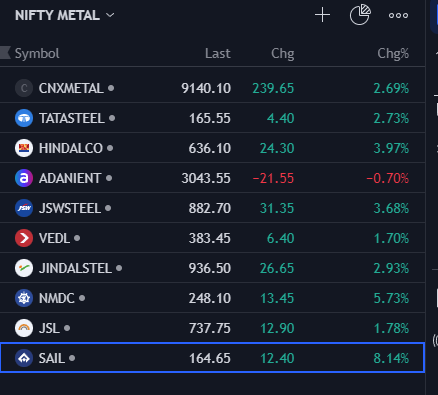This screenshot has height=395, width=438.
Task: Click the Hindalco logo icon
Action: [x=24, y=148]
